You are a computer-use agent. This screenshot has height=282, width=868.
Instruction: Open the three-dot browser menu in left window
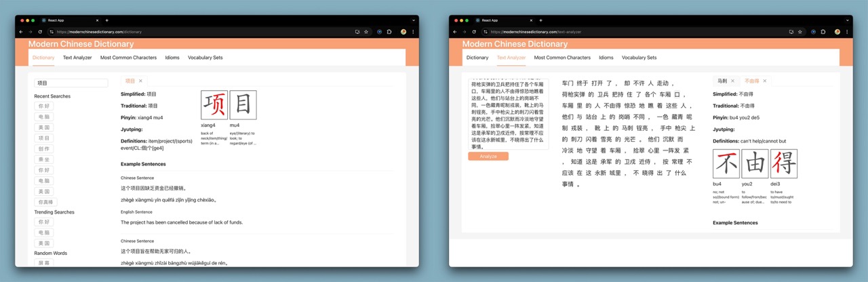point(413,32)
